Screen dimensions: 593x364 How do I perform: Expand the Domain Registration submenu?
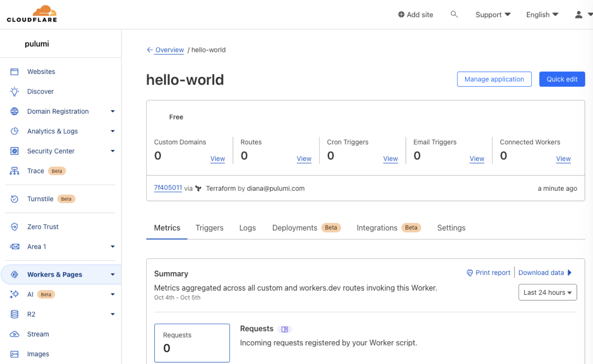[x=112, y=111]
